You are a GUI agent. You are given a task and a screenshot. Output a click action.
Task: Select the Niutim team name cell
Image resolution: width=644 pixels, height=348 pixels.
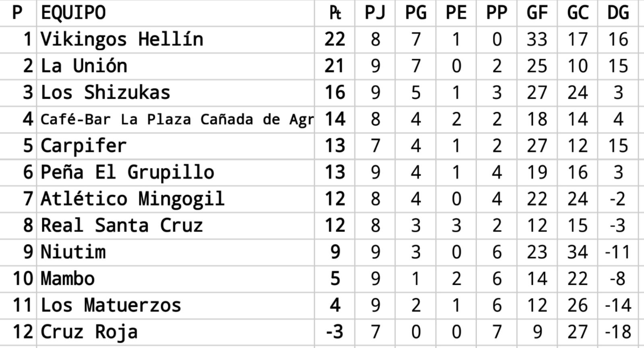point(73,252)
